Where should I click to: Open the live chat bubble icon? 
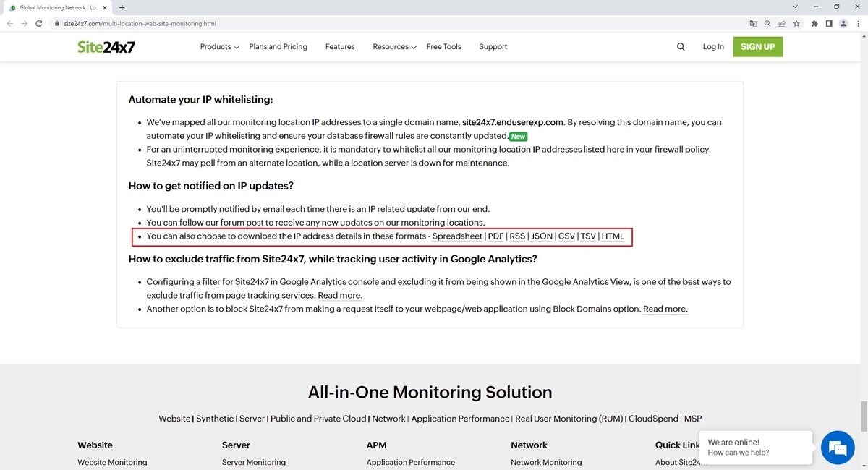coord(838,448)
